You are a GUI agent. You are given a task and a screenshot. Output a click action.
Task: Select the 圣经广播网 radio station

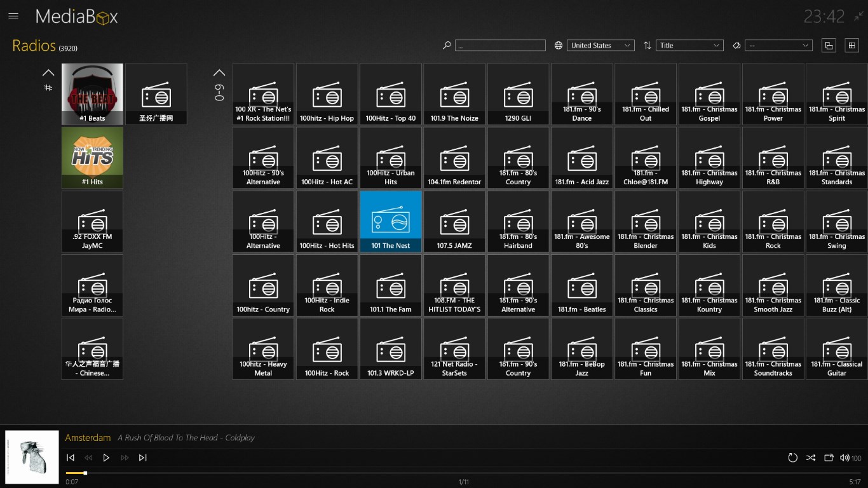[156, 94]
